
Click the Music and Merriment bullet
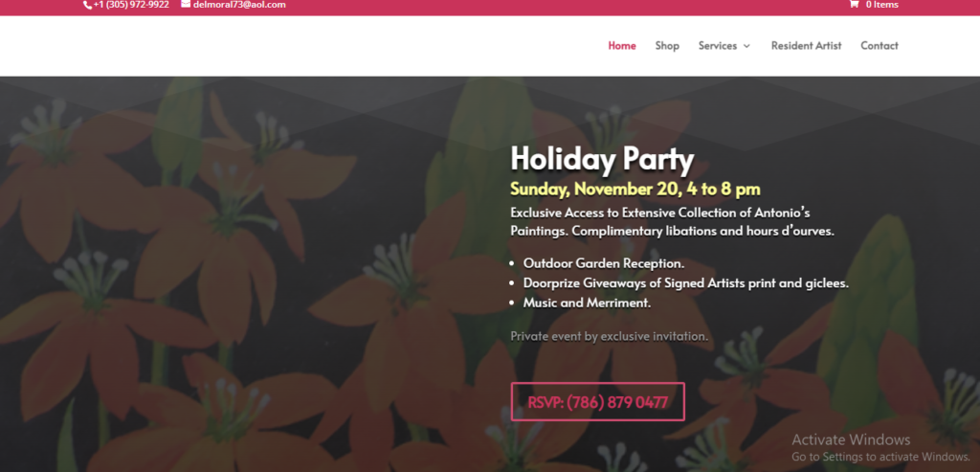[587, 303]
